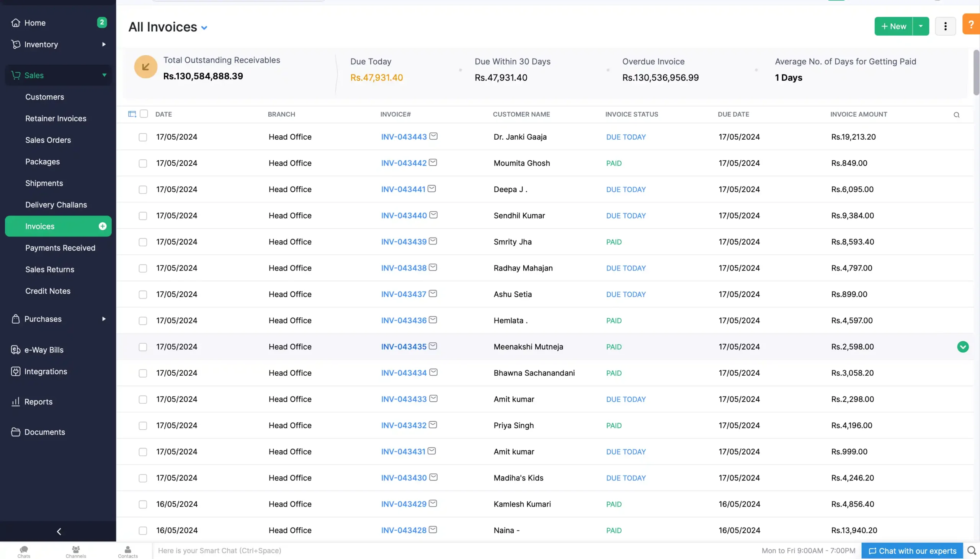This screenshot has width=980, height=559.
Task: Open the column customization icon in table header
Action: [x=132, y=114]
